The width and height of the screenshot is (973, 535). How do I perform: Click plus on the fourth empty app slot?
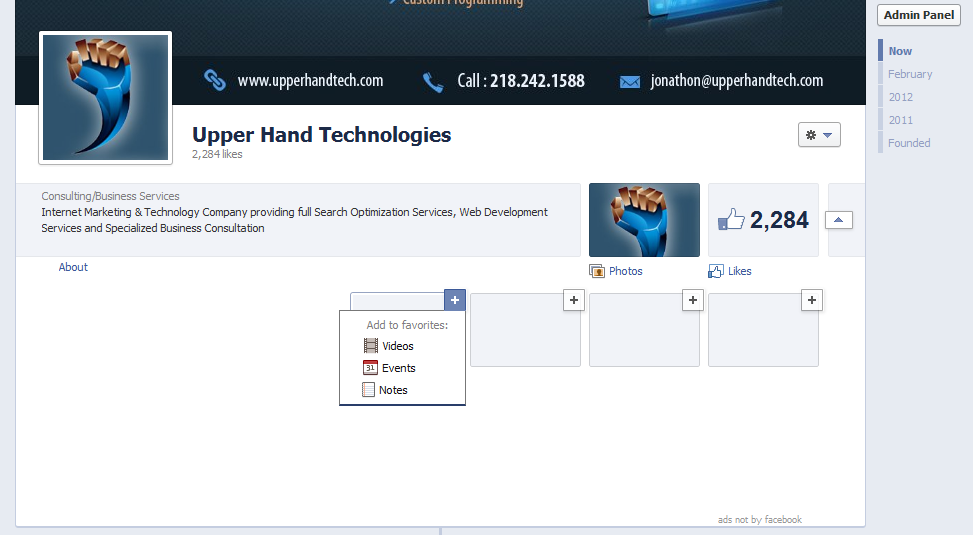(x=812, y=300)
